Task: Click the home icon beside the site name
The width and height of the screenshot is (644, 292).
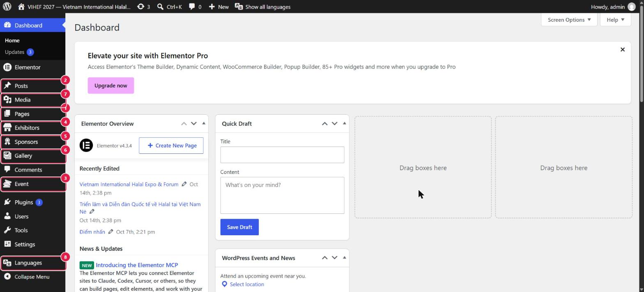Action: click(21, 7)
